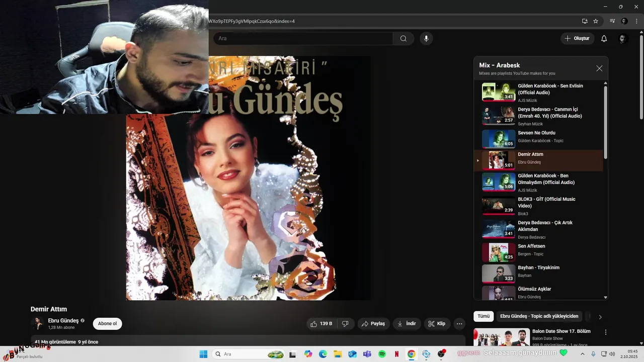Image resolution: width=644 pixels, height=362 pixels.
Task: Play Sevsen Ne Olurdu in playlist
Action: tap(538, 139)
